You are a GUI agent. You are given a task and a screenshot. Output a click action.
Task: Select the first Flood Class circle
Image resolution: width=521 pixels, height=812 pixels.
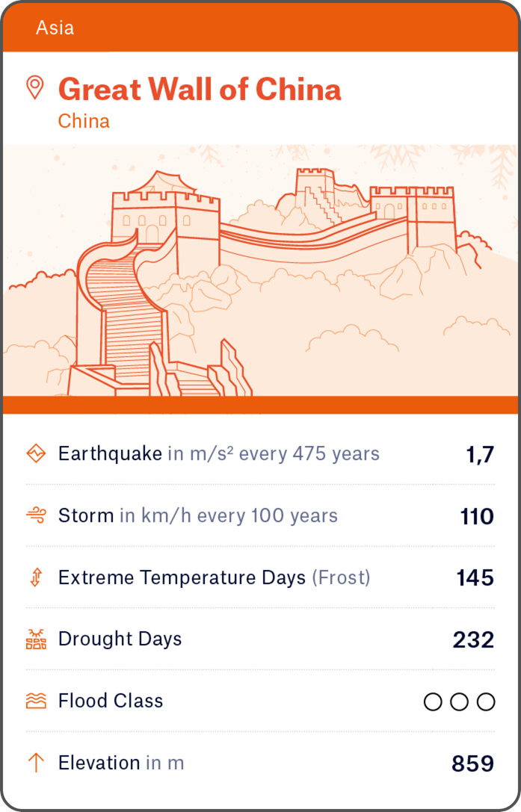[433, 701]
